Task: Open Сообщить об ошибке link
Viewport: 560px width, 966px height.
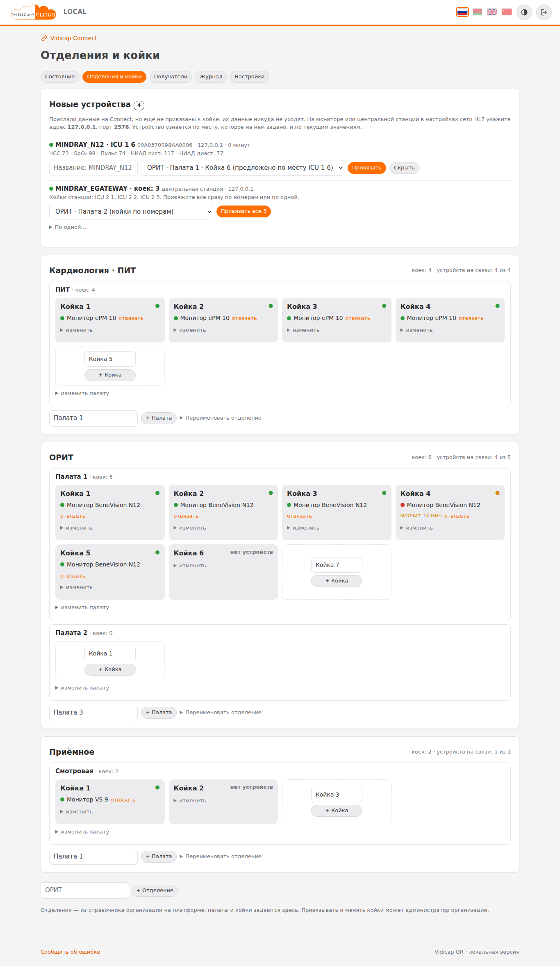Action: click(x=70, y=952)
